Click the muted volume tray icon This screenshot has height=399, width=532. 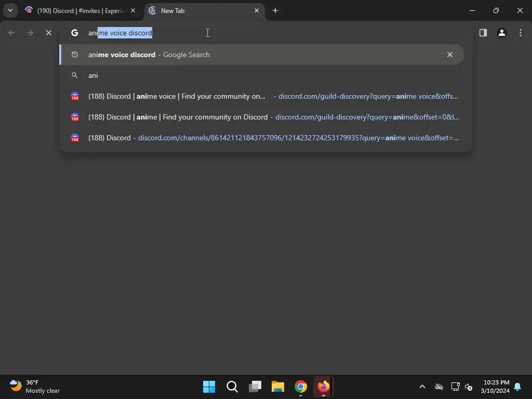[469, 387]
